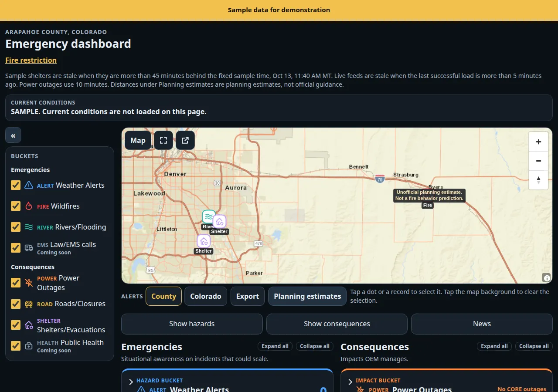Expand all buckets under Emergencies

pyautogui.click(x=275, y=346)
